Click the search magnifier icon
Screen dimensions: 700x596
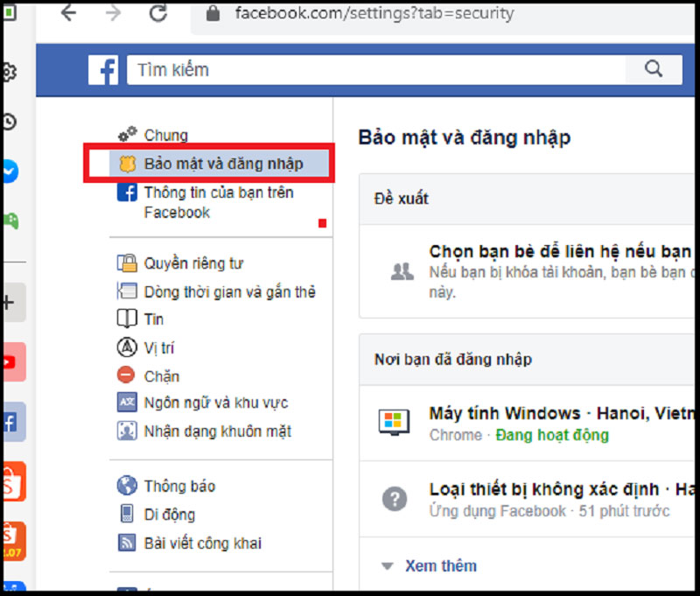(655, 68)
